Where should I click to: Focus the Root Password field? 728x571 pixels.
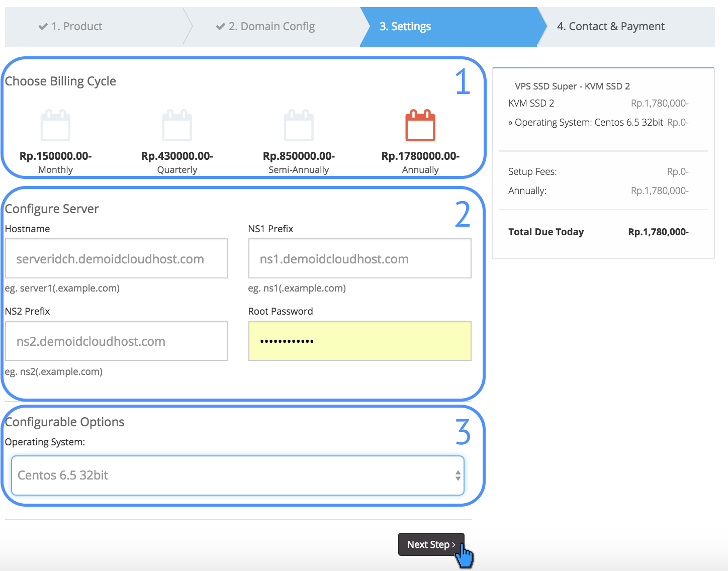click(x=360, y=341)
